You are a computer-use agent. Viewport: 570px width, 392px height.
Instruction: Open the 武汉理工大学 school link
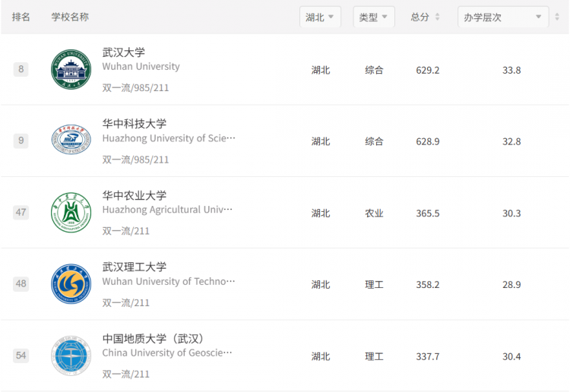[134, 267]
